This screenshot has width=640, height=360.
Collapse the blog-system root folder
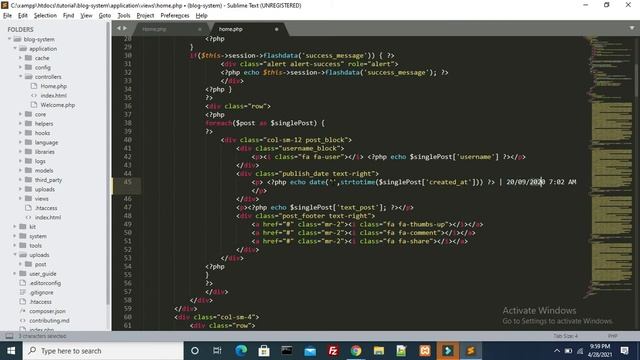click(x=9, y=39)
